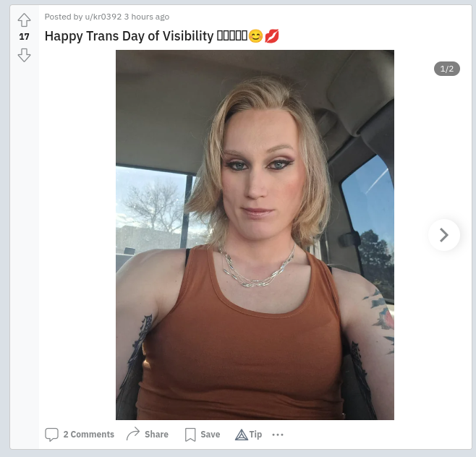Open the post title 'Happy Trans Day of Visibility'

click(x=129, y=36)
